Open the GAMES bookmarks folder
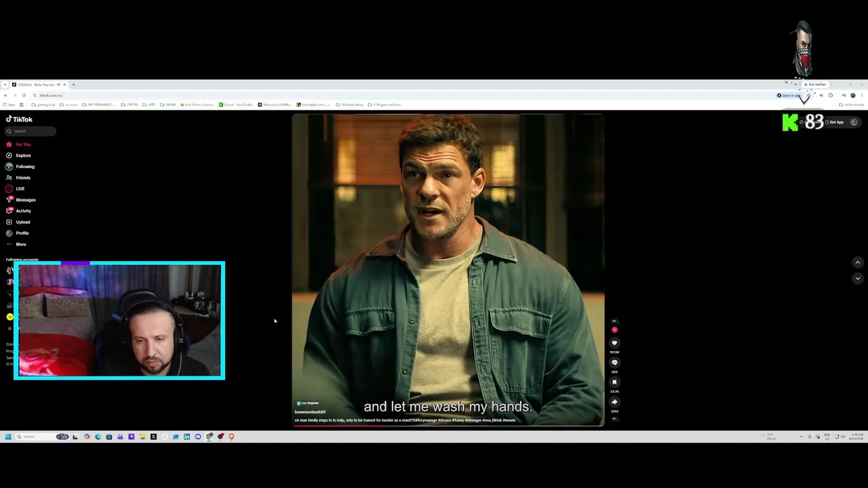The height and width of the screenshot is (488, 868). tap(169, 105)
